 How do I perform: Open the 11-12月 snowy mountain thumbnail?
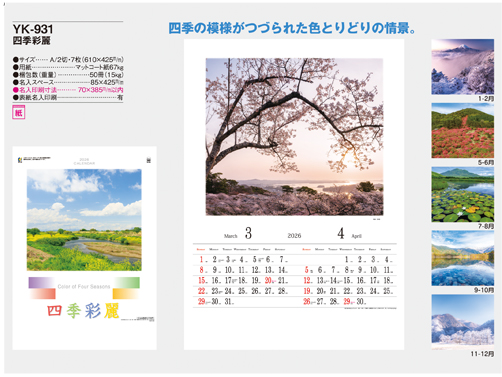pyautogui.click(x=462, y=322)
